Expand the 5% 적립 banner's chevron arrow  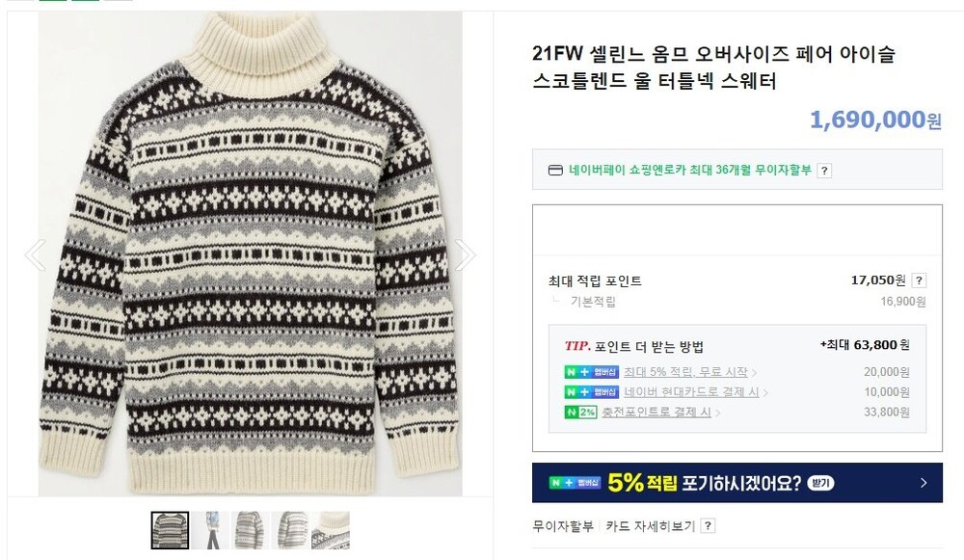click(924, 483)
